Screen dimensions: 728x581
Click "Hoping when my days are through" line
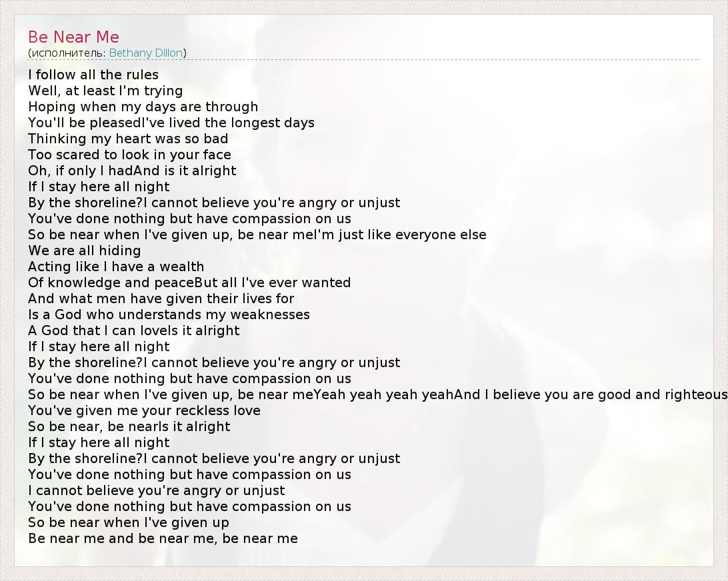click(x=143, y=107)
